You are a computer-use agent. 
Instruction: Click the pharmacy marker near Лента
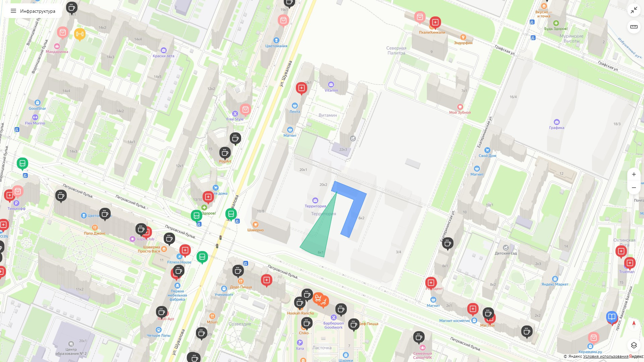point(301,88)
